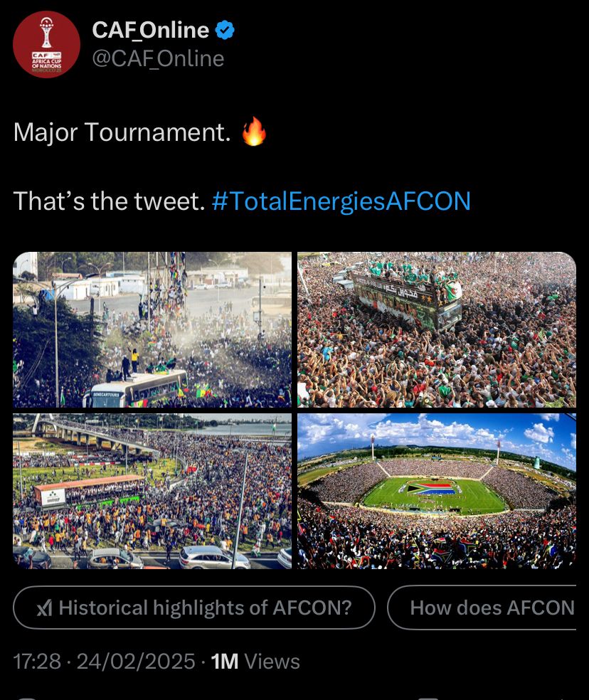Open the bottom-right stadium photo

tap(436, 491)
